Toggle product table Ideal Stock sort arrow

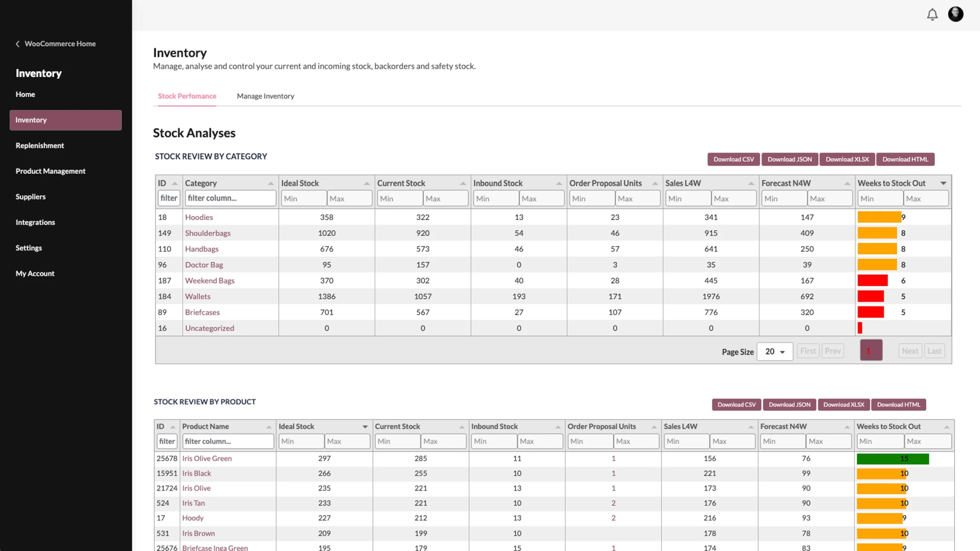click(365, 427)
